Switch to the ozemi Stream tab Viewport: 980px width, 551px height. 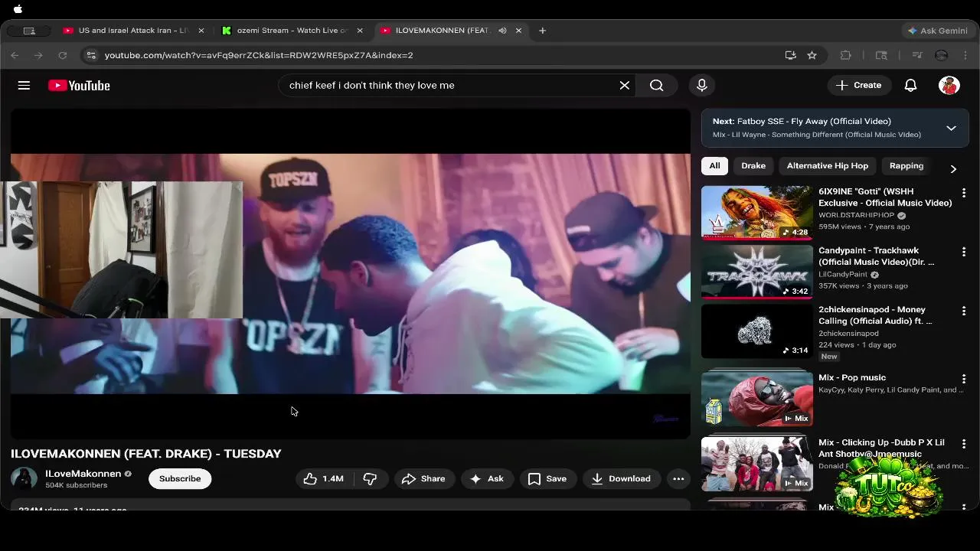[x=292, y=31]
